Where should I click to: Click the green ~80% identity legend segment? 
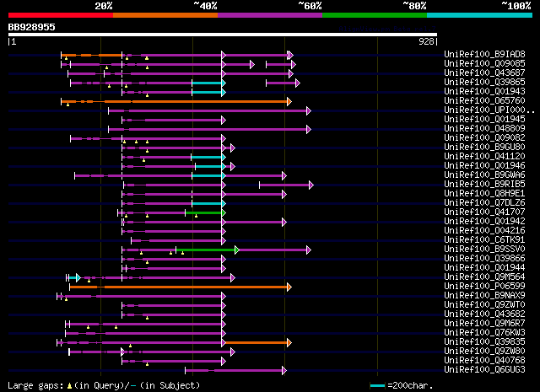point(375,15)
